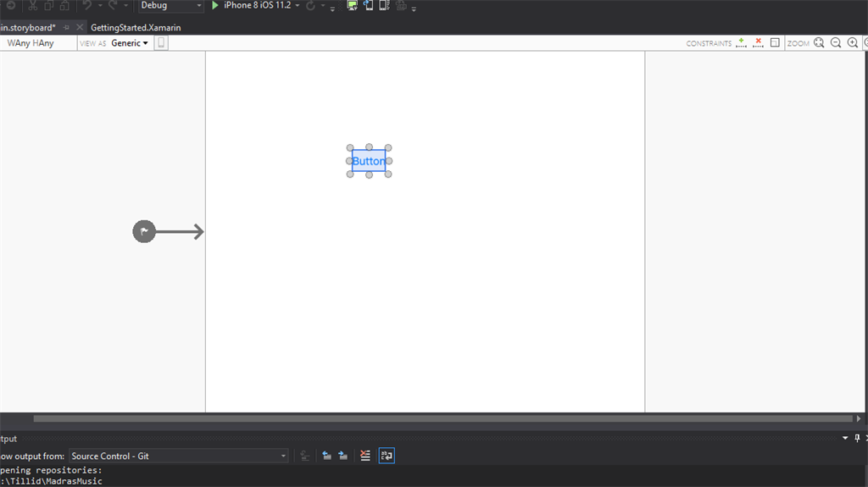This screenshot has width=868, height=487.
Task: Open the View As Generic dropdown
Action: click(x=130, y=43)
